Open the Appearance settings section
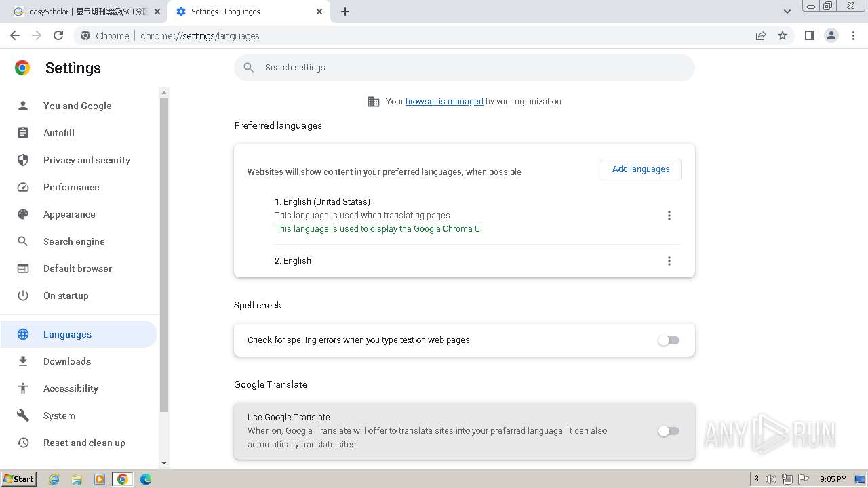The height and width of the screenshot is (488, 868). (79, 214)
